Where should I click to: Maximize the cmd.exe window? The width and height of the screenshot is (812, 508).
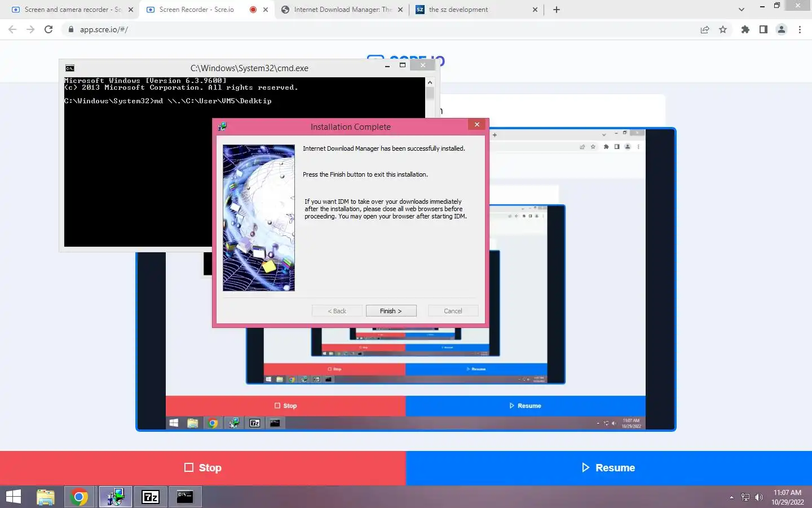tap(403, 65)
